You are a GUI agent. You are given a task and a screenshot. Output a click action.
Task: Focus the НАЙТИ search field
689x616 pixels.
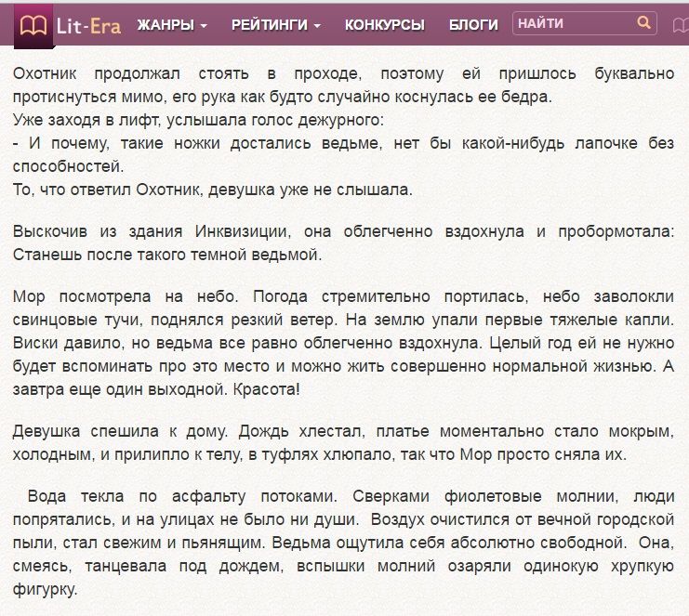[x=574, y=24]
